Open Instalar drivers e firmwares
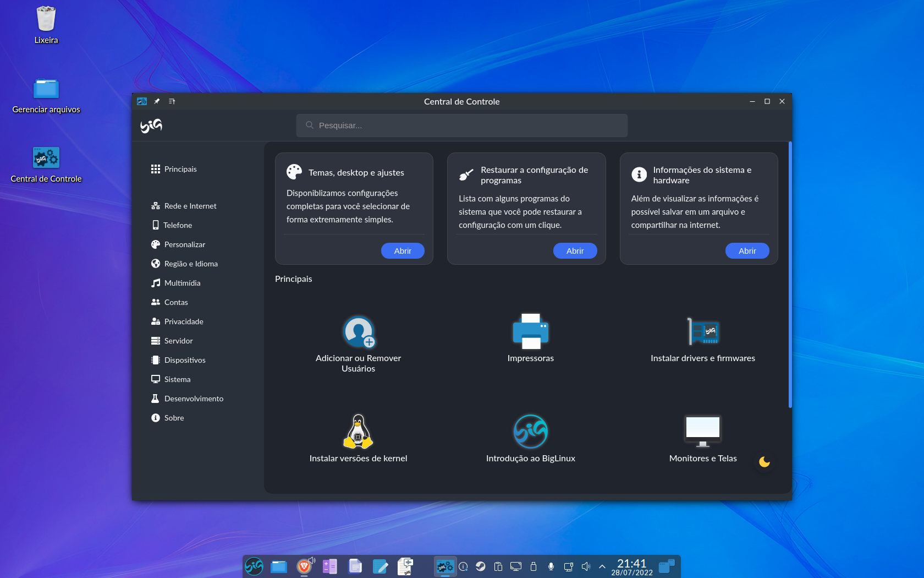The width and height of the screenshot is (924, 578). click(x=703, y=339)
